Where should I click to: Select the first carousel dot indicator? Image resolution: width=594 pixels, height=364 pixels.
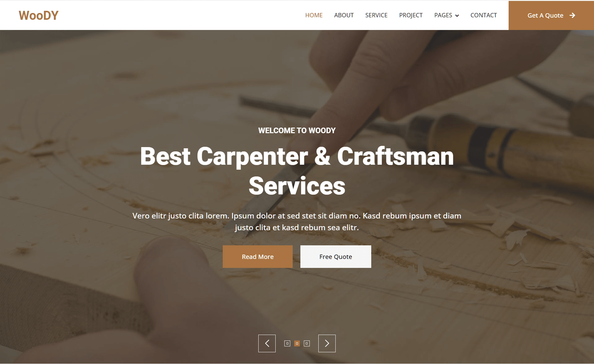click(x=287, y=343)
